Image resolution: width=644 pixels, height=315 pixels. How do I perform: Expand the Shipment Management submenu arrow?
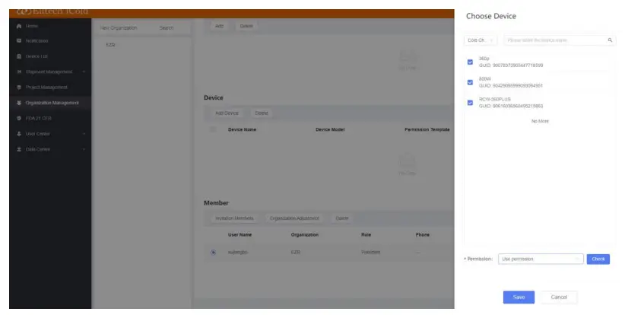(x=84, y=72)
